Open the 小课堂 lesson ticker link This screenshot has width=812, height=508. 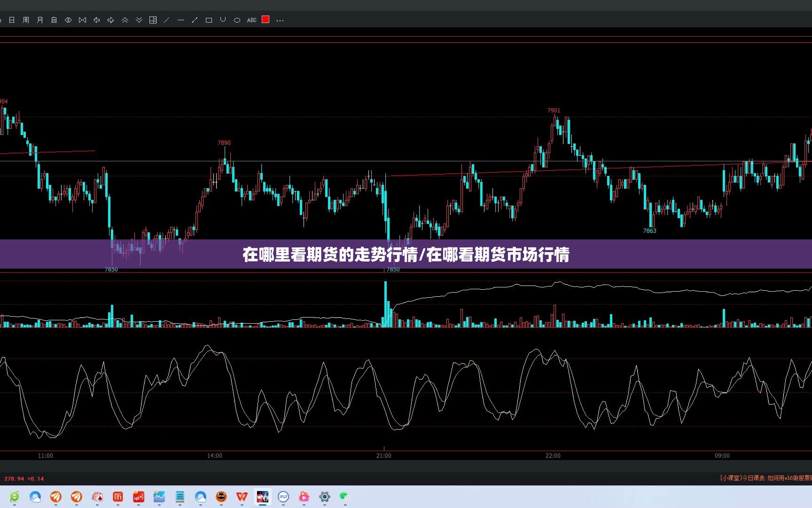765,478
